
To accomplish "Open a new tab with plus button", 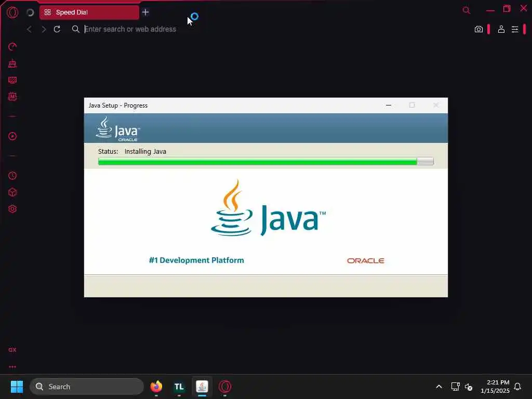I will point(145,12).
